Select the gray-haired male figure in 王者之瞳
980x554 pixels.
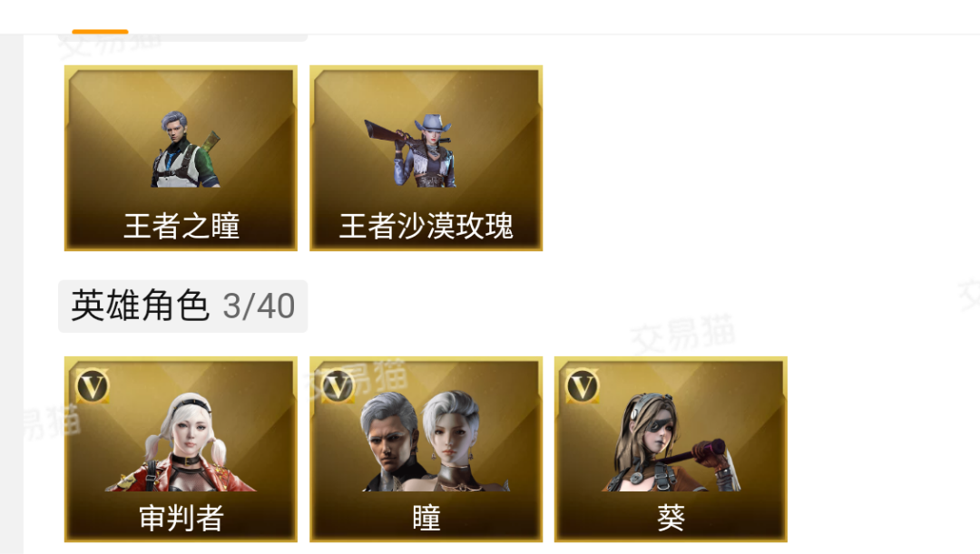point(184,150)
